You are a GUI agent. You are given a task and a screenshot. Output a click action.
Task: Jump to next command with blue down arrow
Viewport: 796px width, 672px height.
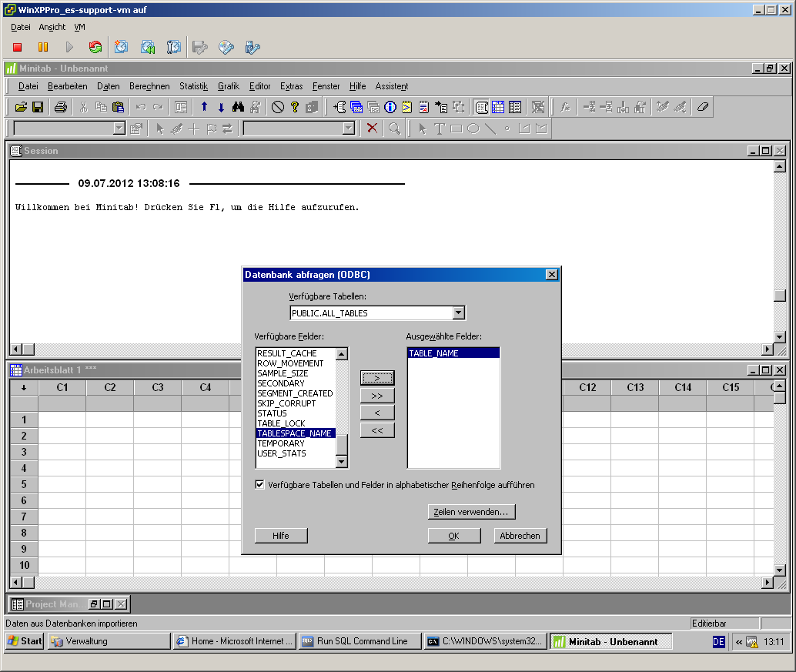pyautogui.click(x=221, y=107)
